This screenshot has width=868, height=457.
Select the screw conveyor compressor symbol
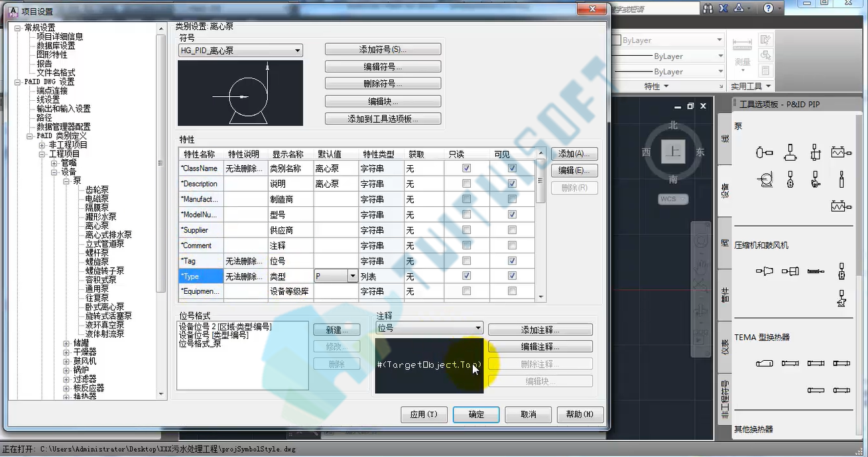[x=816, y=271]
